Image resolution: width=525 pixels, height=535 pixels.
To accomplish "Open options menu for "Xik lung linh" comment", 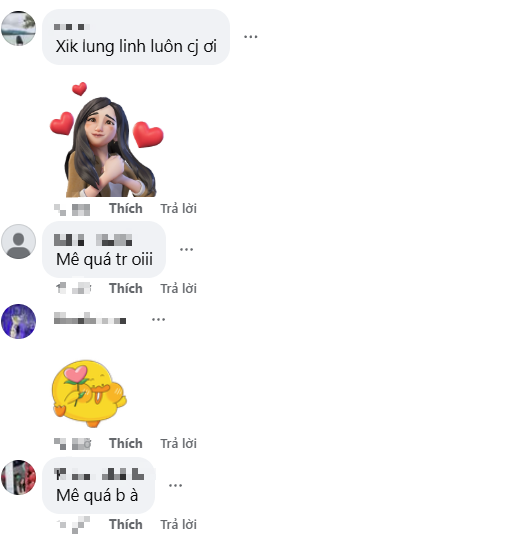I will click(250, 37).
